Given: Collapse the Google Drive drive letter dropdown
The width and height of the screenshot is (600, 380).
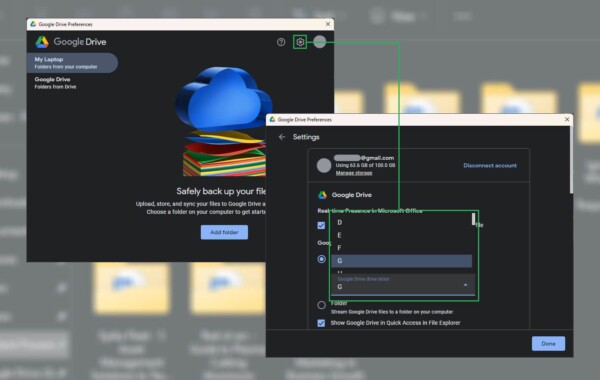Looking at the screenshot, I should coord(465,285).
